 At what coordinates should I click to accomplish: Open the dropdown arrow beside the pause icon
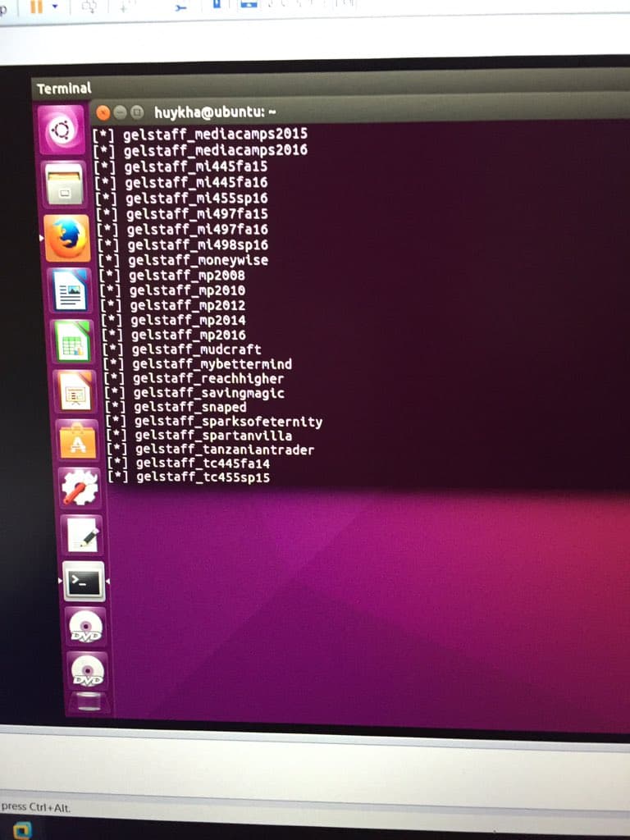tap(55, 6)
